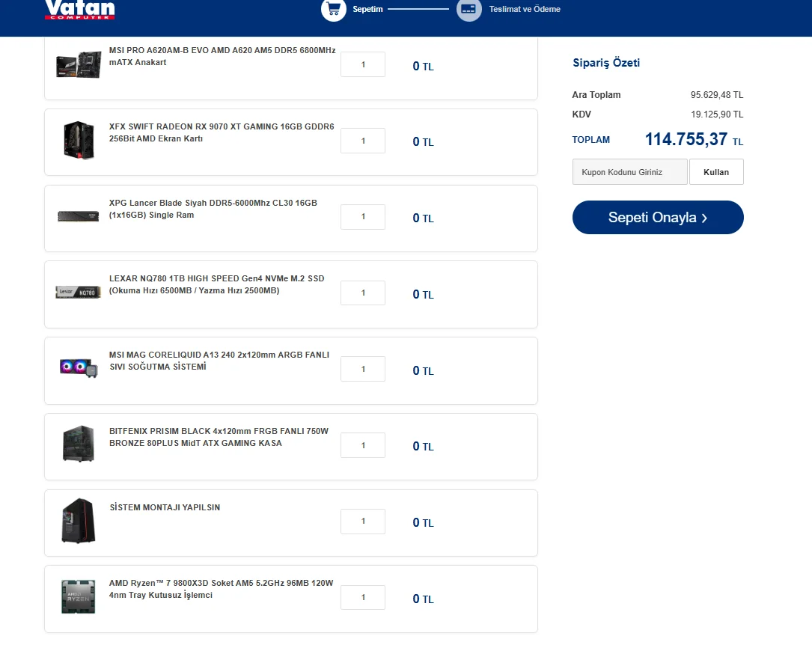The width and height of the screenshot is (812, 645).
Task: Click quantity box for XPG Lancer Blade RAM
Action: coord(363,217)
